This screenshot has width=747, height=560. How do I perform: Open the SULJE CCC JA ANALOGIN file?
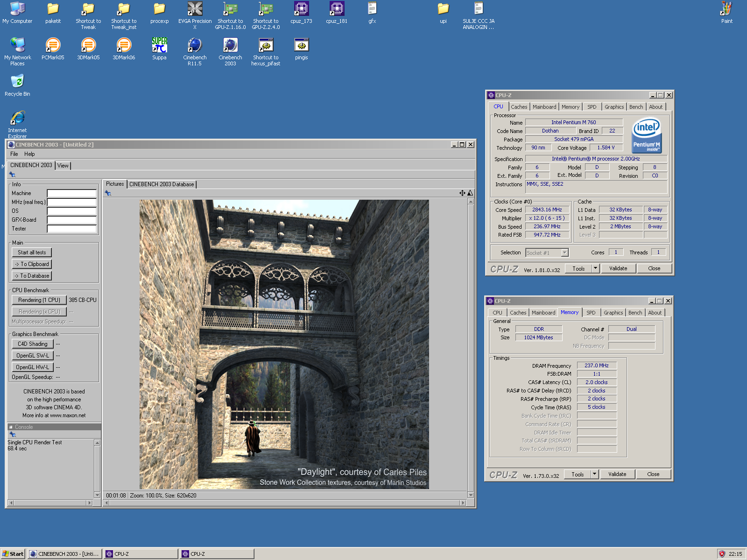click(479, 15)
